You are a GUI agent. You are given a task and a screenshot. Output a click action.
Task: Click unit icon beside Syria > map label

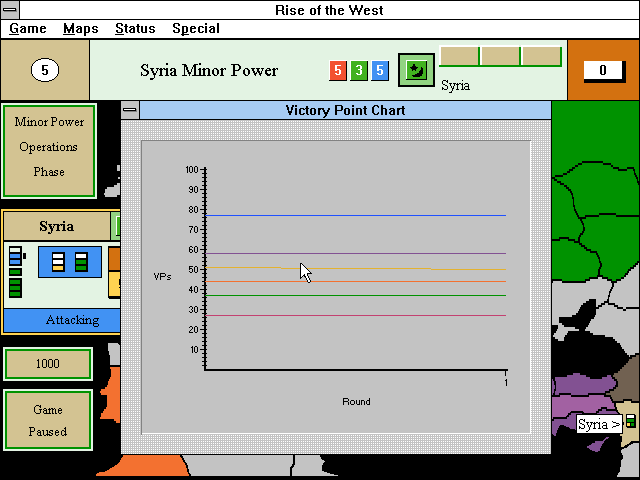pyautogui.click(x=631, y=421)
